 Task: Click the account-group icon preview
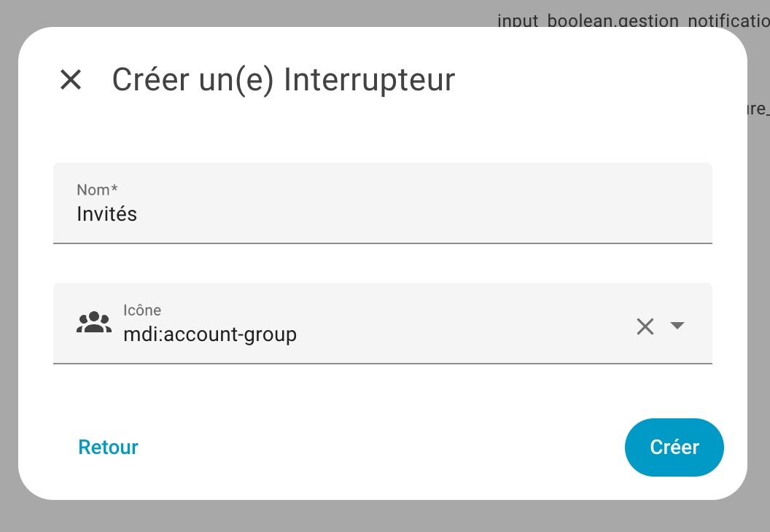[94, 324]
